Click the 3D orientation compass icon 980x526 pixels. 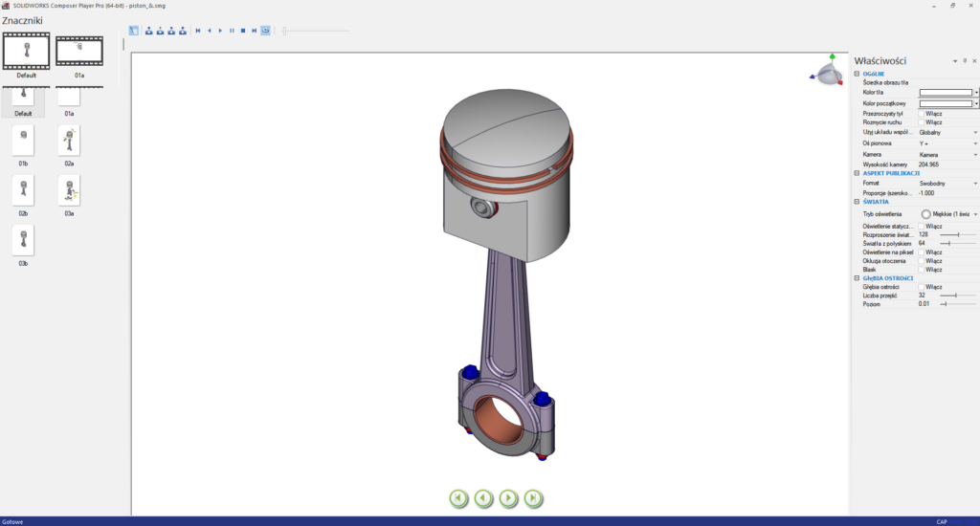tap(826, 68)
